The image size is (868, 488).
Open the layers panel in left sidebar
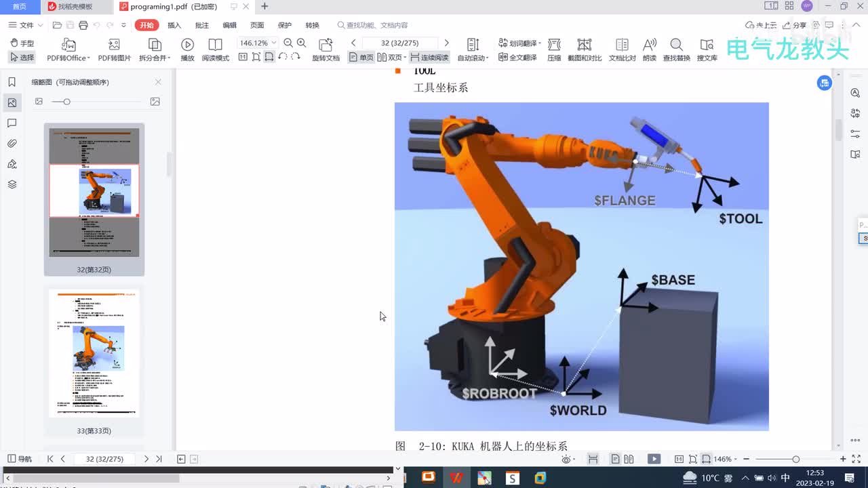[12, 184]
